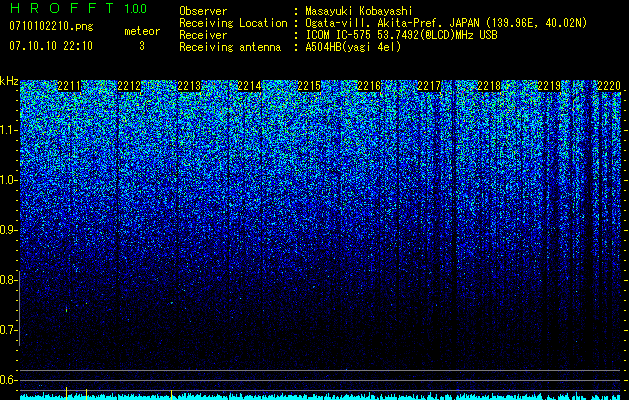Select observer name Masayuki Kobayashi

click(359, 11)
